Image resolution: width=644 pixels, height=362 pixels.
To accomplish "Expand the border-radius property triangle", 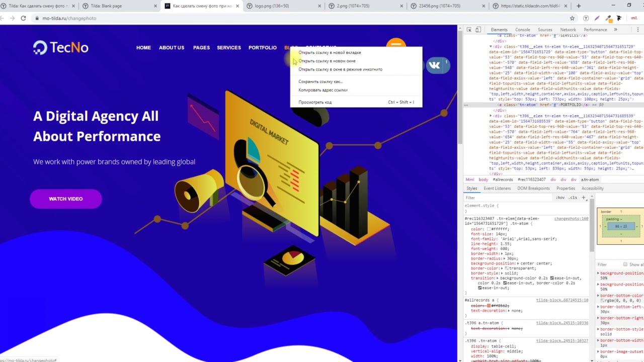I will pos(504,258).
